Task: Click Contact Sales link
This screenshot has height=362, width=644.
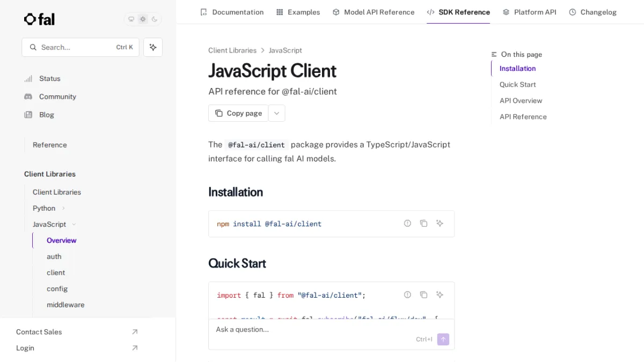Action: coord(77,332)
